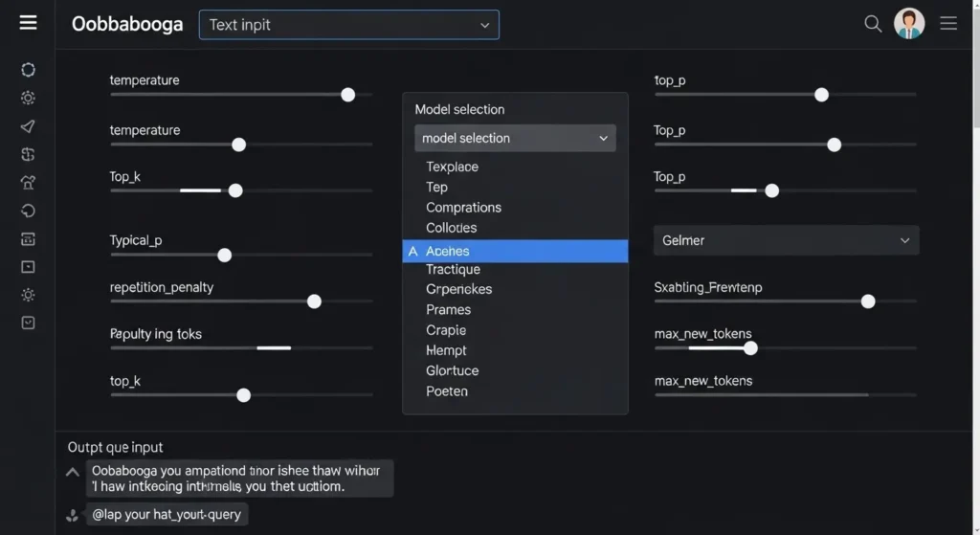Click the square play-box icon in sidebar
This screenshot has width=980, height=535.
[28, 267]
